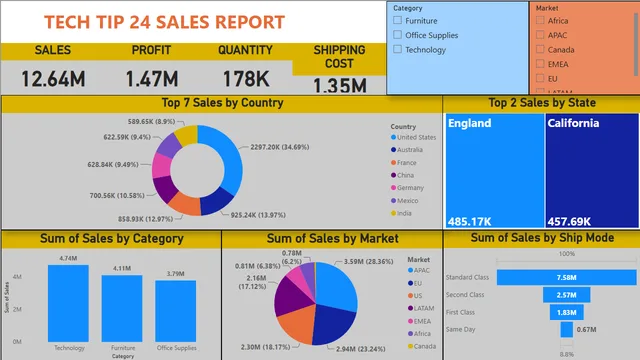Select the California treemap tile
Image resolution: width=640 pixels, height=360 pixels.
tap(592, 171)
